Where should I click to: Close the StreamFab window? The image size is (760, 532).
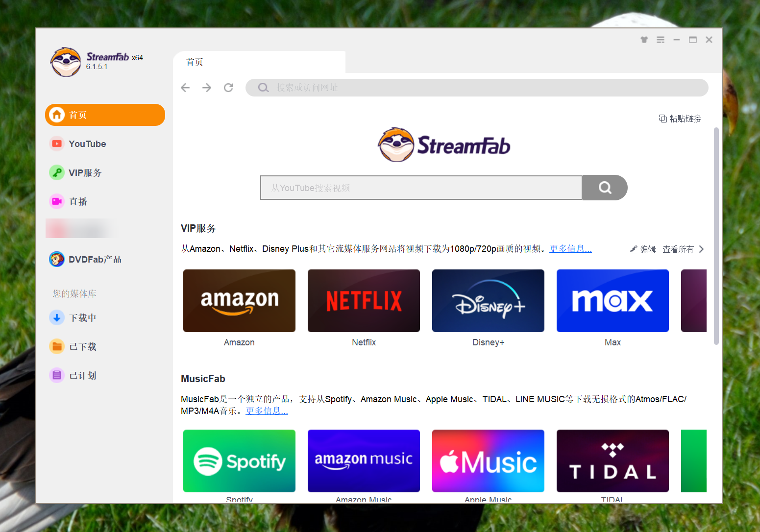(709, 40)
